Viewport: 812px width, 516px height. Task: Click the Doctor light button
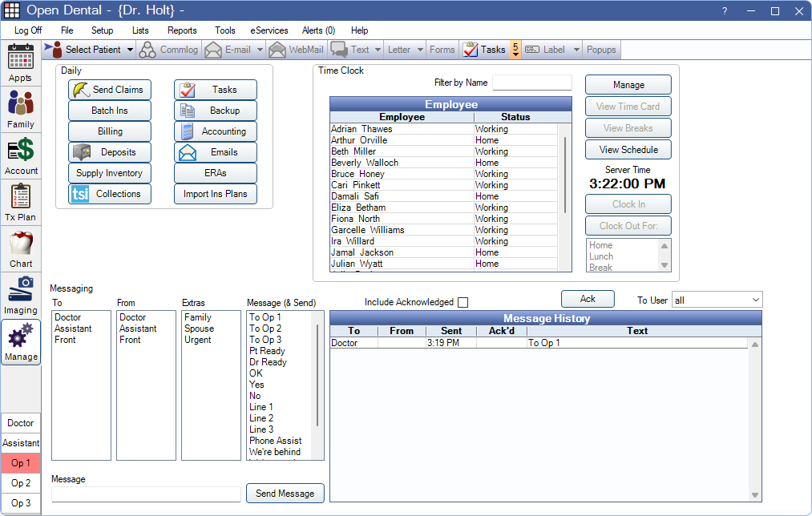point(21,423)
